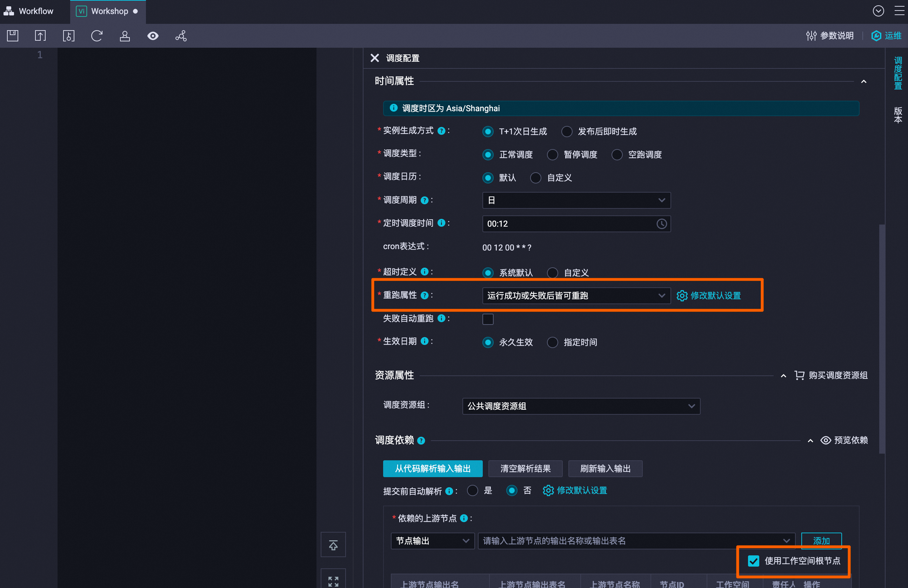Click info icon next to 提交前自动解析
Viewport: 908px width, 588px height.
(449, 491)
